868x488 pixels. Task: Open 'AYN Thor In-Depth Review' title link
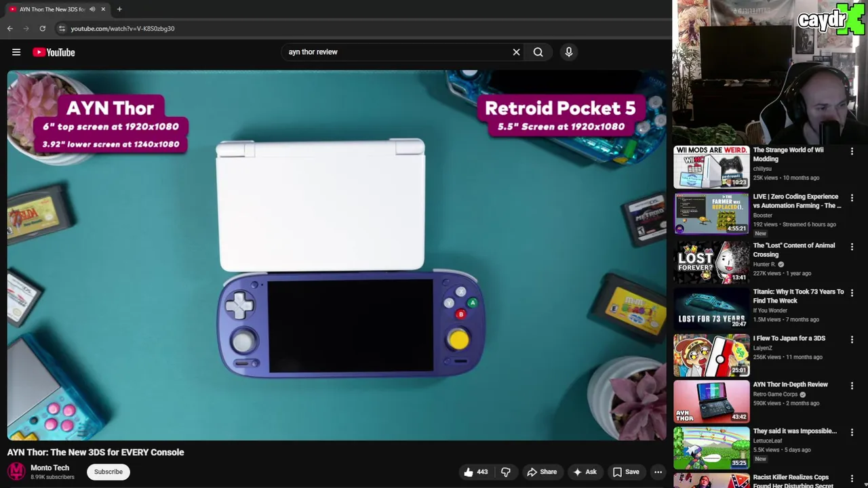tap(790, 384)
